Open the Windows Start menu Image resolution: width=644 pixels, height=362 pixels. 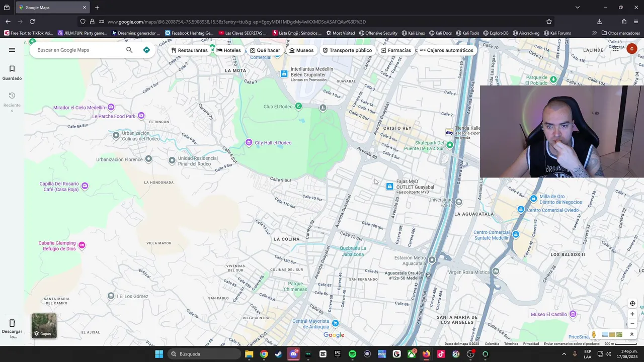159,354
